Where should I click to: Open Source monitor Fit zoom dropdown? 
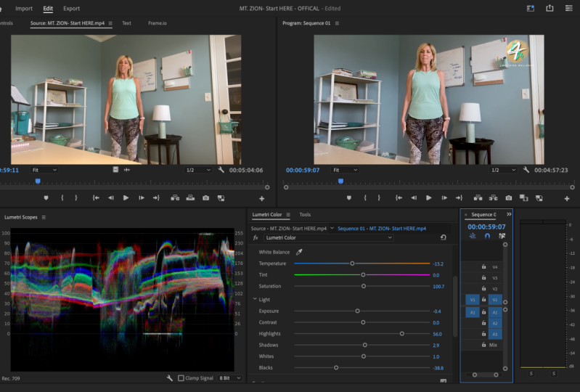tap(44, 170)
